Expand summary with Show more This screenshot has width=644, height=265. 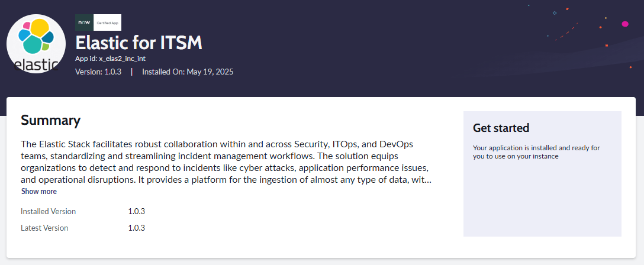(39, 192)
